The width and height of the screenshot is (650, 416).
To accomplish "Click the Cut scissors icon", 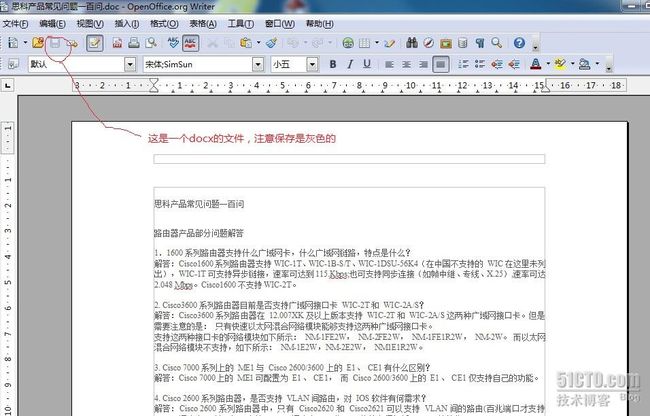I will [x=213, y=43].
